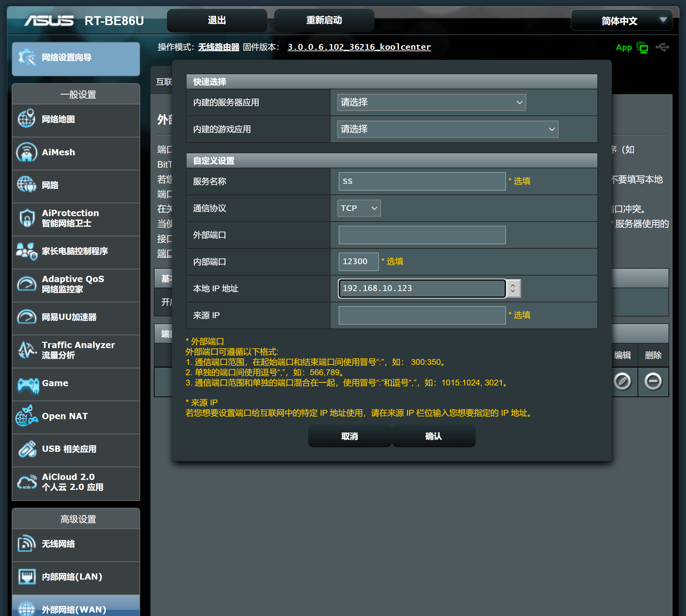Click the delete minus icon in rule row
686x616 pixels.
coord(653,381)
